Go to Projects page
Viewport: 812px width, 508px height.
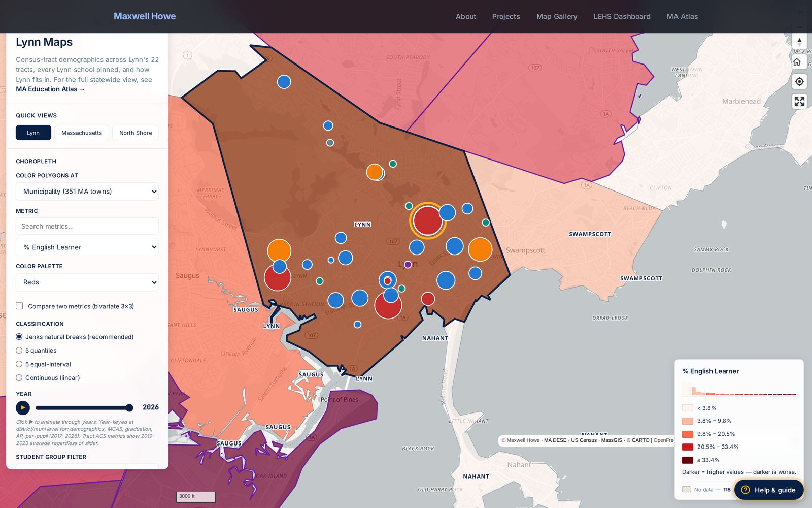point(506,16)
